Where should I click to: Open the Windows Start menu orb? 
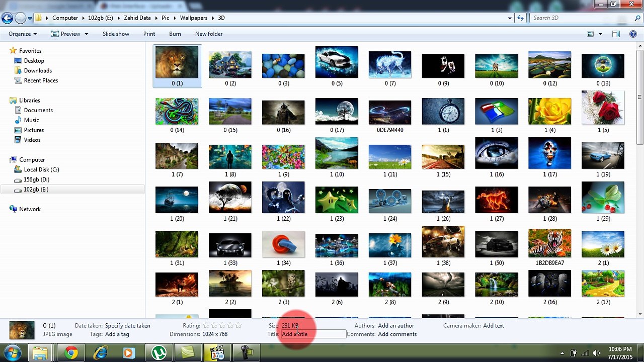tap(12, 353)
